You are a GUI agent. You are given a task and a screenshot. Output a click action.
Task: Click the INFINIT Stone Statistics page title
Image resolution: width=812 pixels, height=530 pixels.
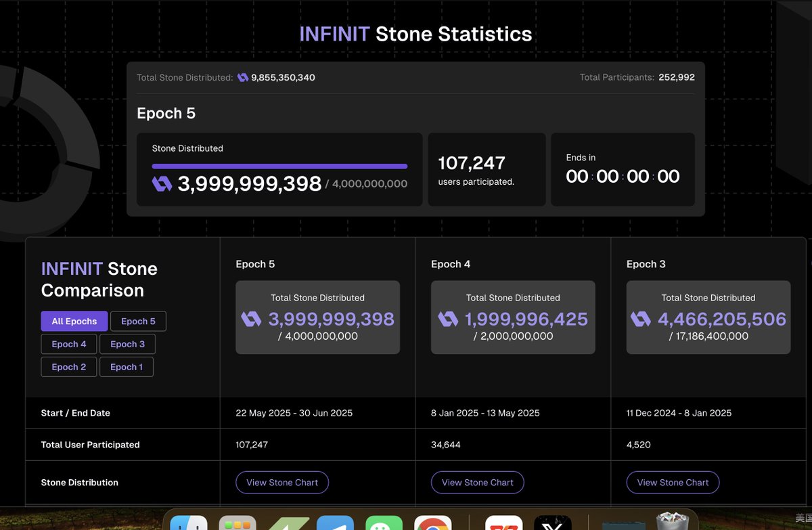click(x=415, y=34)
